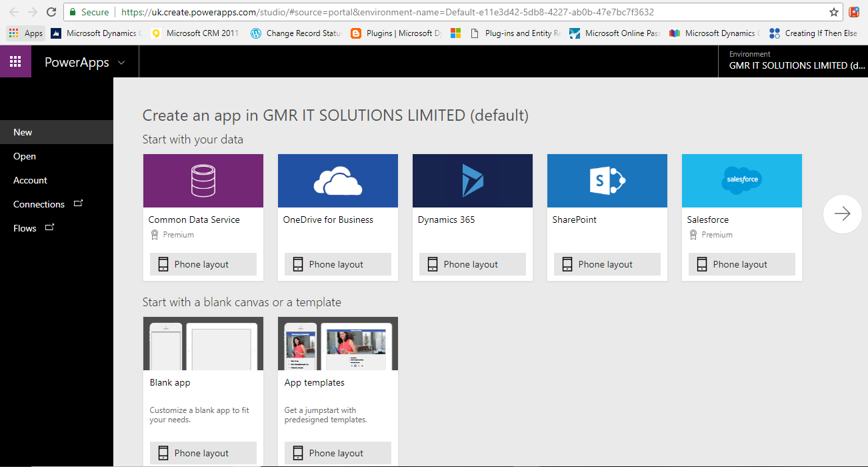This screenshot has width=868, height=467.
Task: Click the browser address bar URL
Action: tap(387, 12)
